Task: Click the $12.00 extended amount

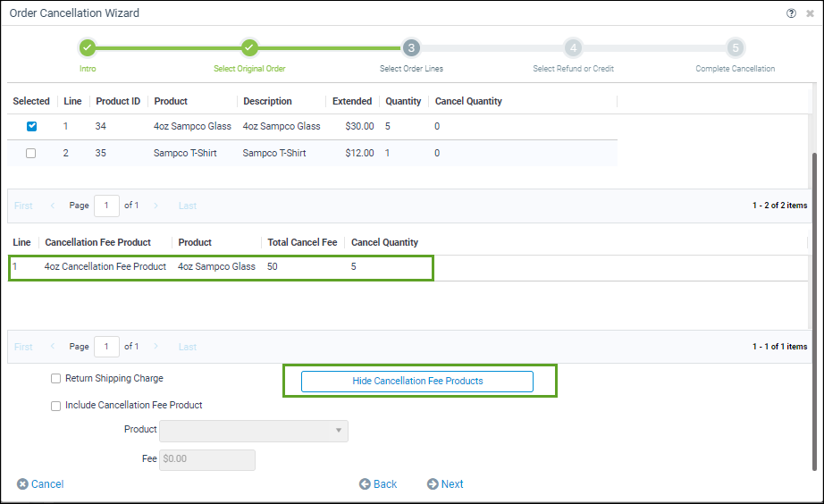Action: click(359, 153)
